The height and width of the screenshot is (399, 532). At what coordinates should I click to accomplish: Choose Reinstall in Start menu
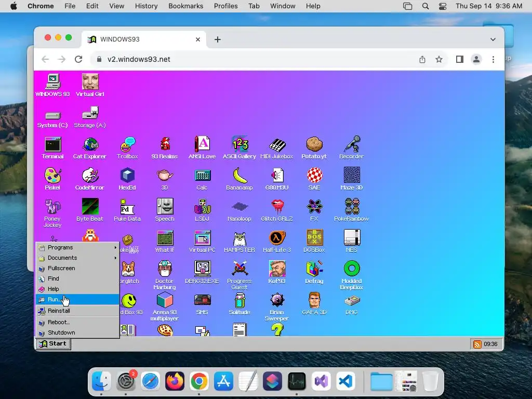point(78,311)
